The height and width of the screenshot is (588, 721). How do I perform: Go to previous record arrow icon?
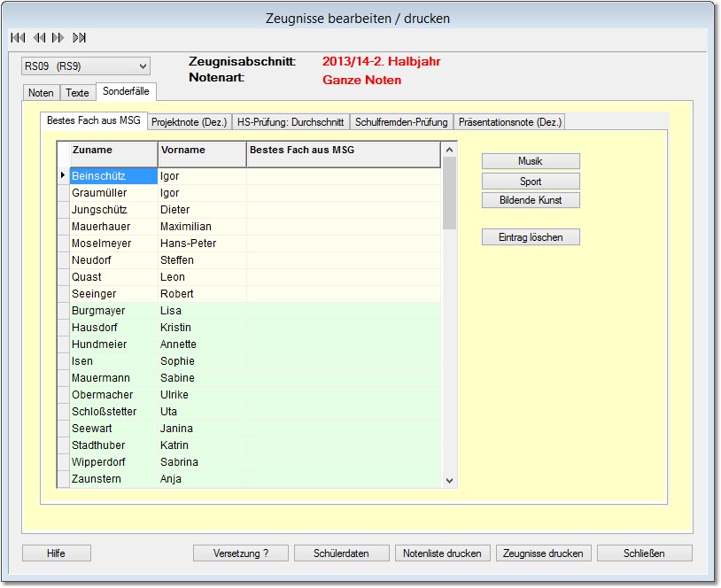[38, 37]
